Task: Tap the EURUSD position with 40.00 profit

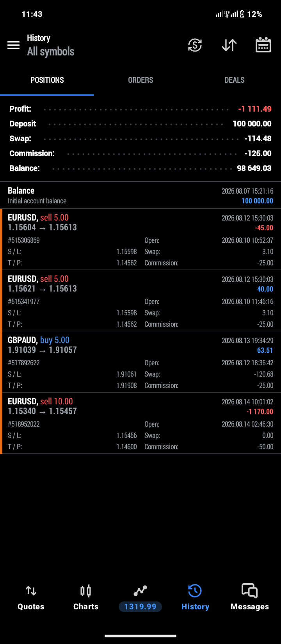Action: click(140, 301)
